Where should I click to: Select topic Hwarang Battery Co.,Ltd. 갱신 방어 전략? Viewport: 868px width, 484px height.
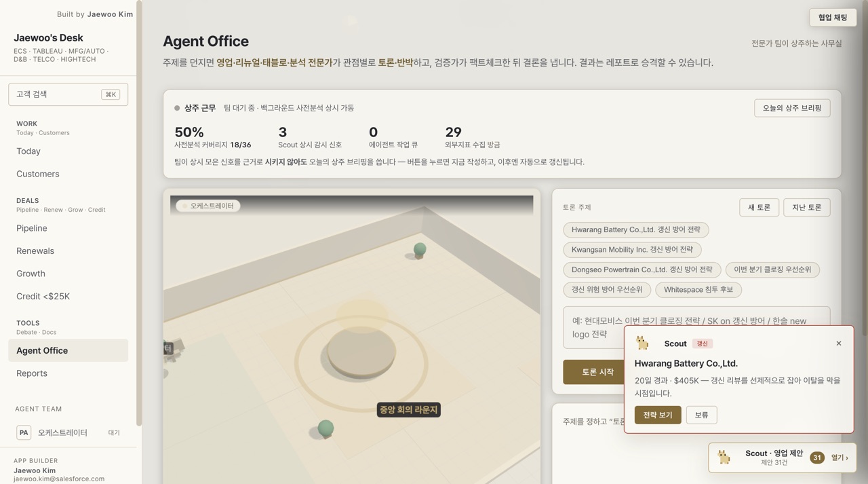[636, 230]
